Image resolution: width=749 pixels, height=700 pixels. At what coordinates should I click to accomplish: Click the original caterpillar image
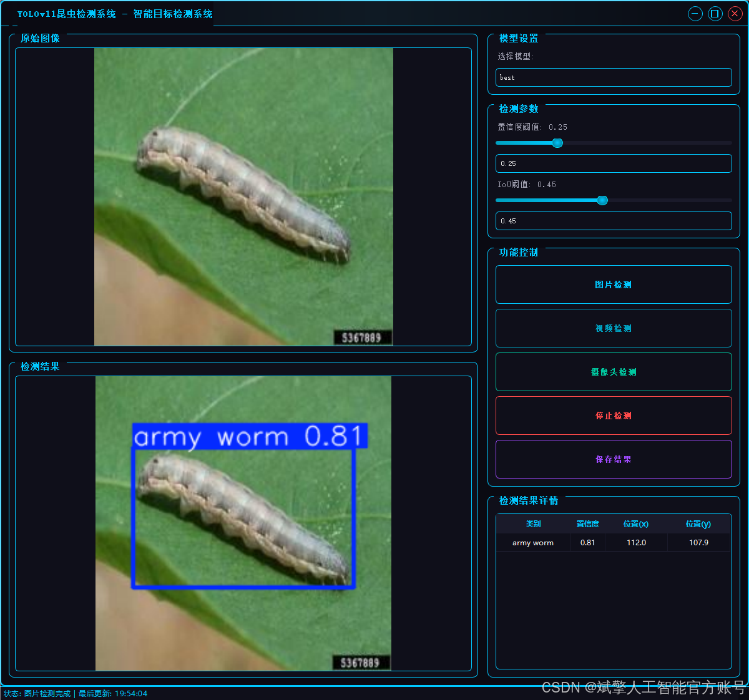pos(243,197)
